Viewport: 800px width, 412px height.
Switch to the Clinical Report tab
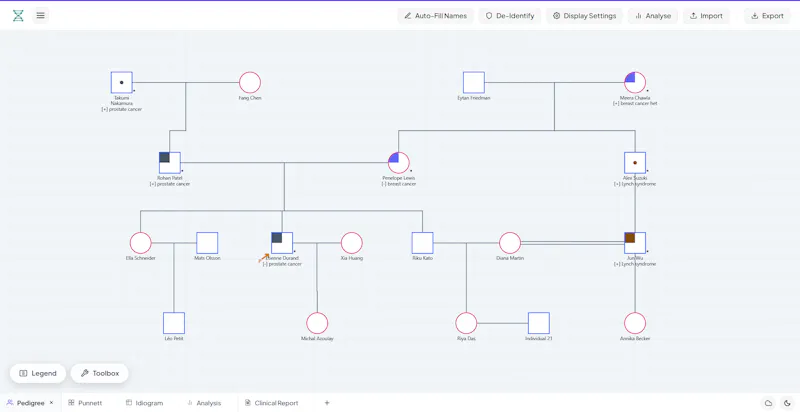(271, 403)
